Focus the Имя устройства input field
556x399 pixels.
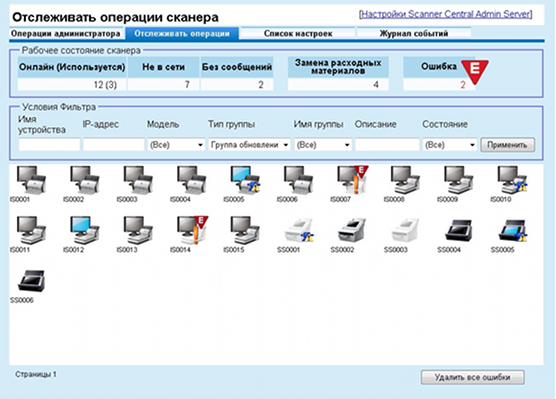click(x=49, y=145)
